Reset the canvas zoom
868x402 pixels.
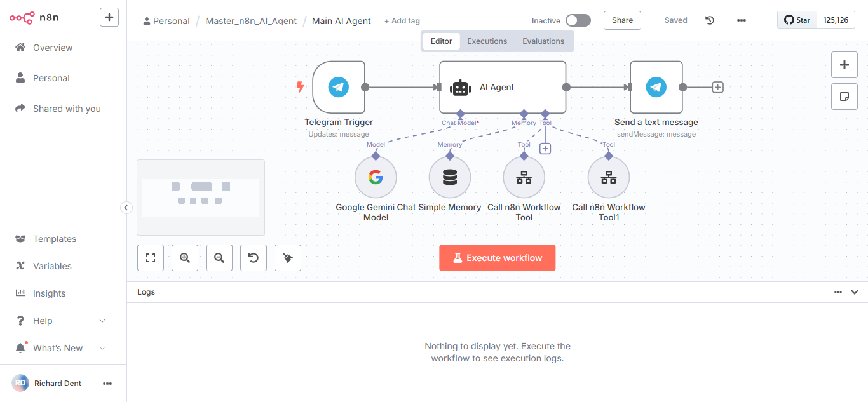tap(254, 258)
